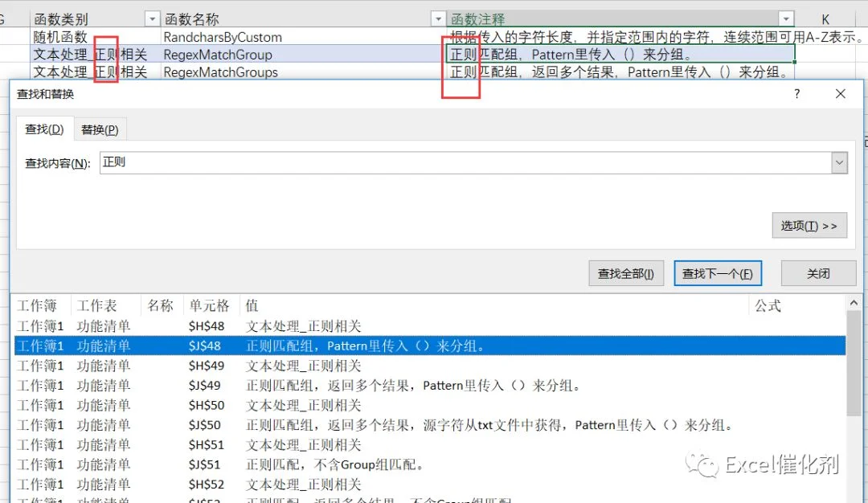Image resolution: width=868 pixels, height=503 pixels.
Task: Select the 随机函数 cell
Action: pyautogui.click(x=95, y=37)
